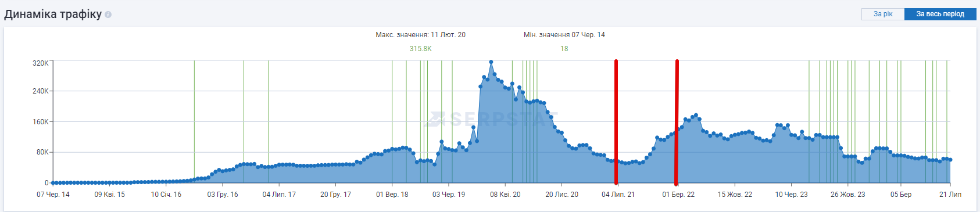This screenshot has height=212, width=980.
Task: Click the 21 Лип date label
Action: coord(950,195)
